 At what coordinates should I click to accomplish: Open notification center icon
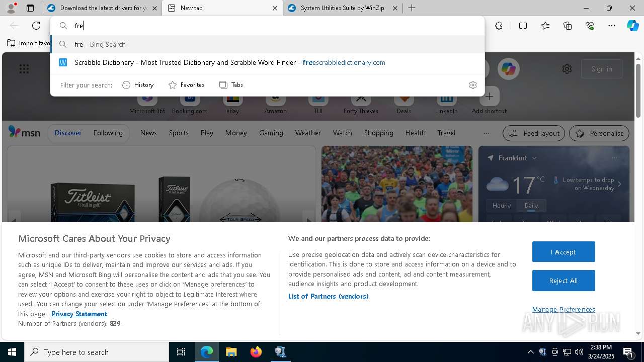point(628,352)
